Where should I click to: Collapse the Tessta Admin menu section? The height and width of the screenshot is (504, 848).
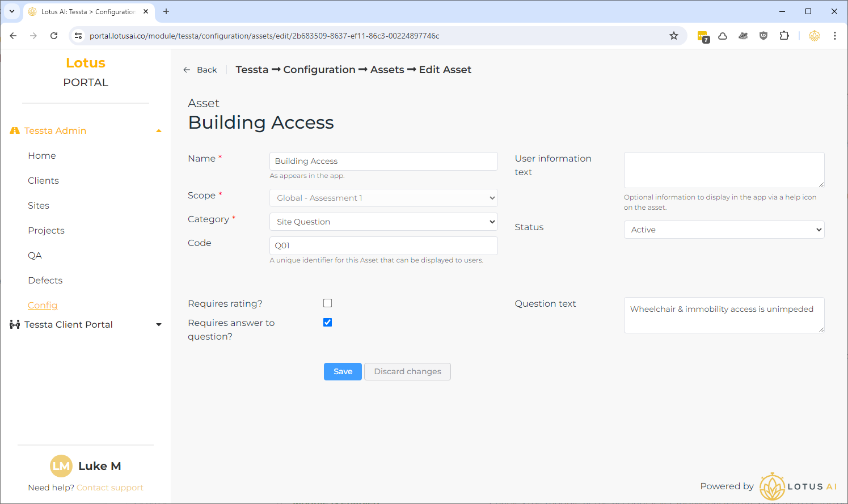point(159,131)
